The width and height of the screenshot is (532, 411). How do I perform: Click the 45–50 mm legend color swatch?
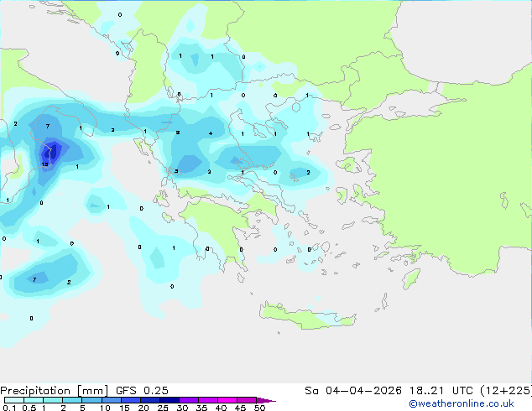coord(247,400)
